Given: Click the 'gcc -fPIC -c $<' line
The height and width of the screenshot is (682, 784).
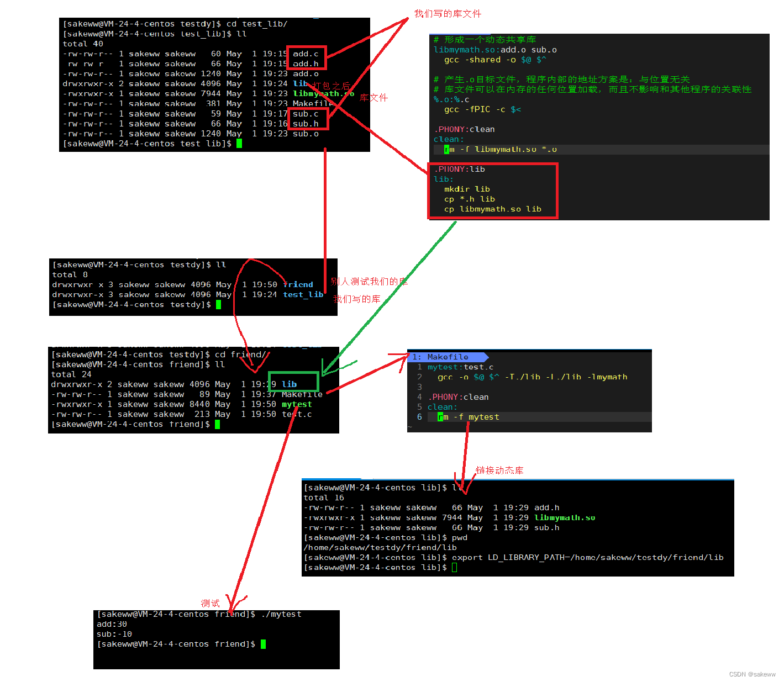Looking at the screenshot, I should click(x=482, y=109).
